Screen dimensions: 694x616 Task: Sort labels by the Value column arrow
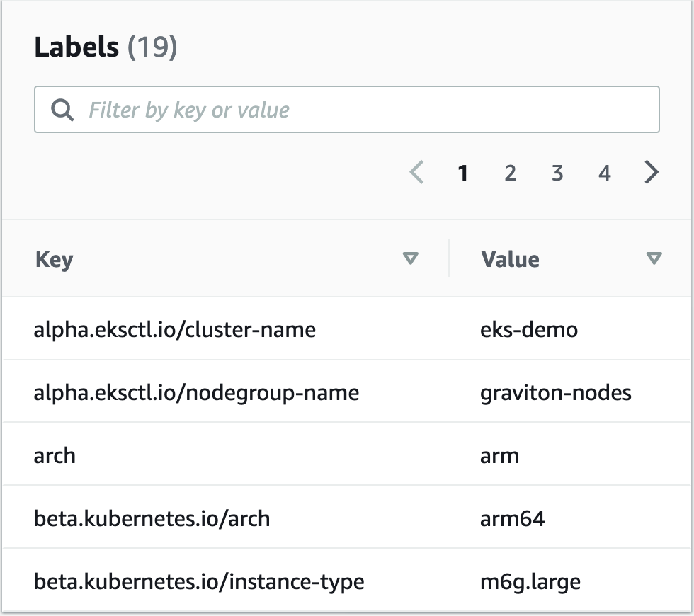(654, 259)
